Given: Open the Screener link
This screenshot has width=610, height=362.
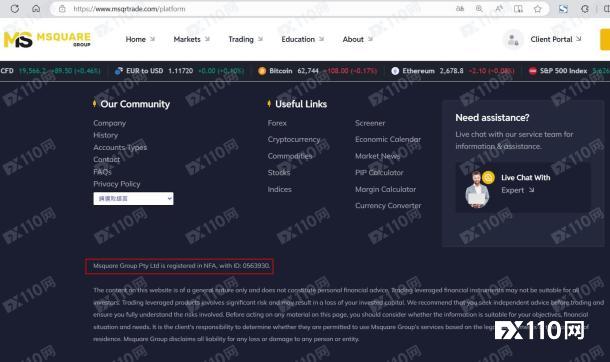Looking at the screenshot, I should (x=370, y=123).
